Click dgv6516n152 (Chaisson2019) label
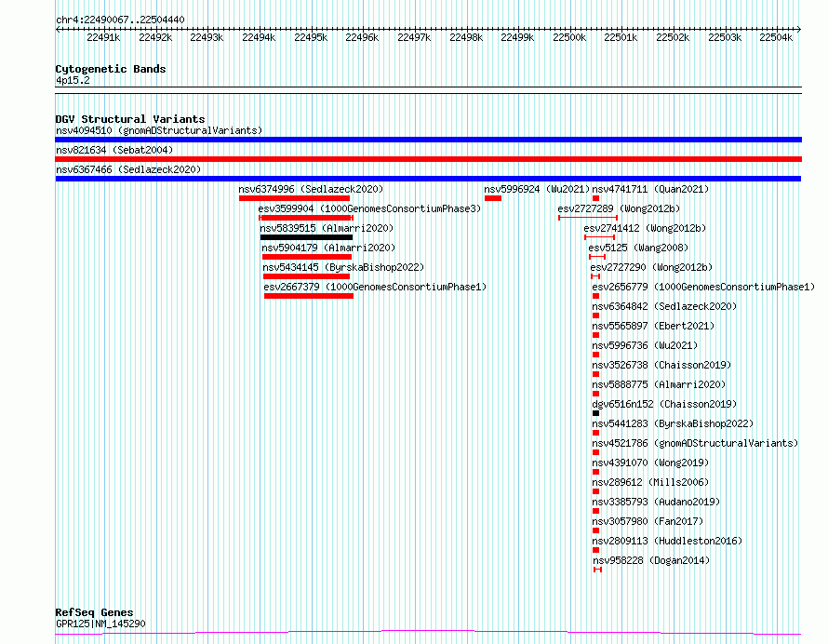This screenshot has width=828, height=644. pos(664,404)
